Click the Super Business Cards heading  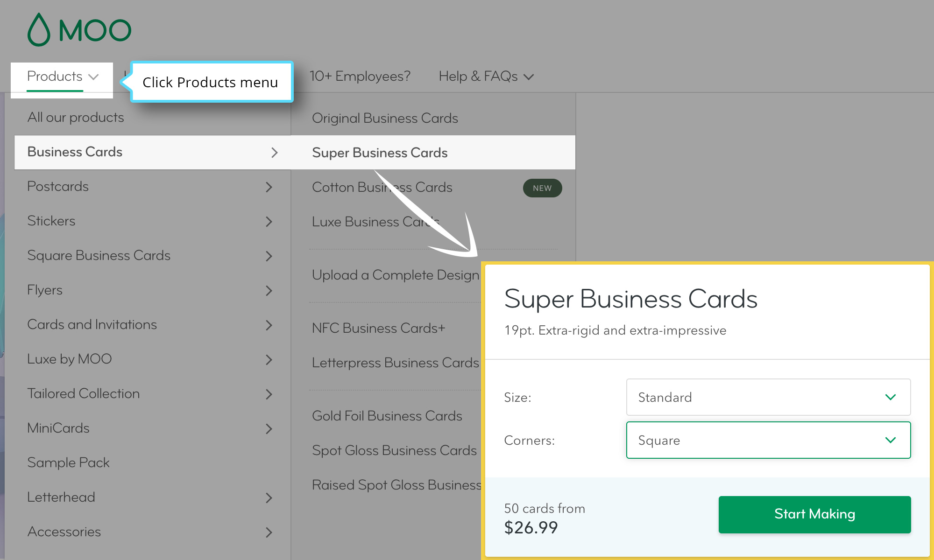coord(631,299)
